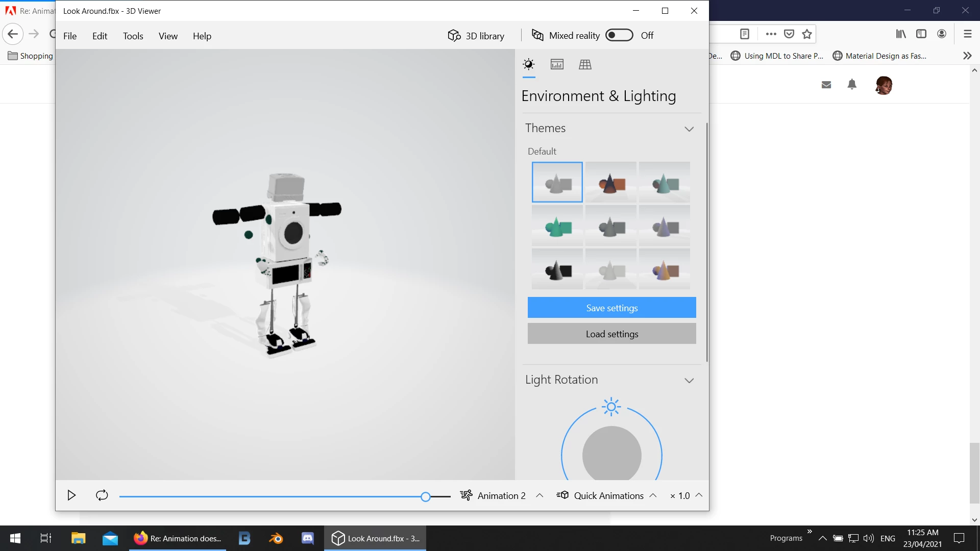Open the Animation 2 selector dropdown
The width and height of the screenshot is (980, 551).
pyautogui.click(x=502, y=495)
